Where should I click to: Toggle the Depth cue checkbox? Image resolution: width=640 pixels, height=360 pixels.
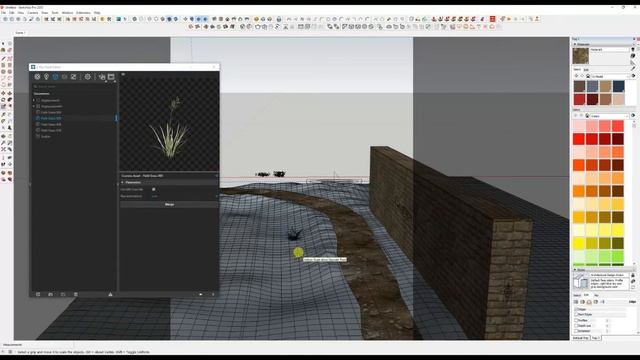click(x=576, y=326)
